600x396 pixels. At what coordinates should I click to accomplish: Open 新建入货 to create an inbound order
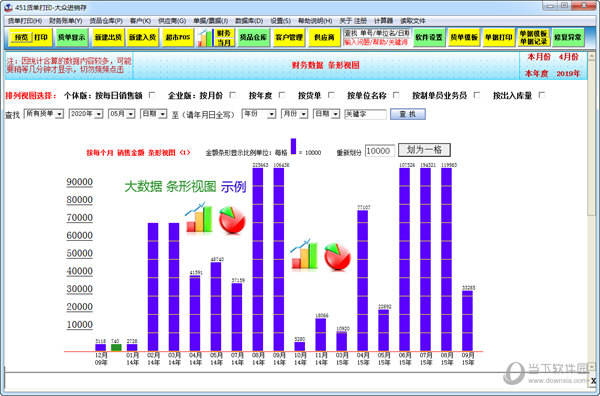tap(142, 37)
